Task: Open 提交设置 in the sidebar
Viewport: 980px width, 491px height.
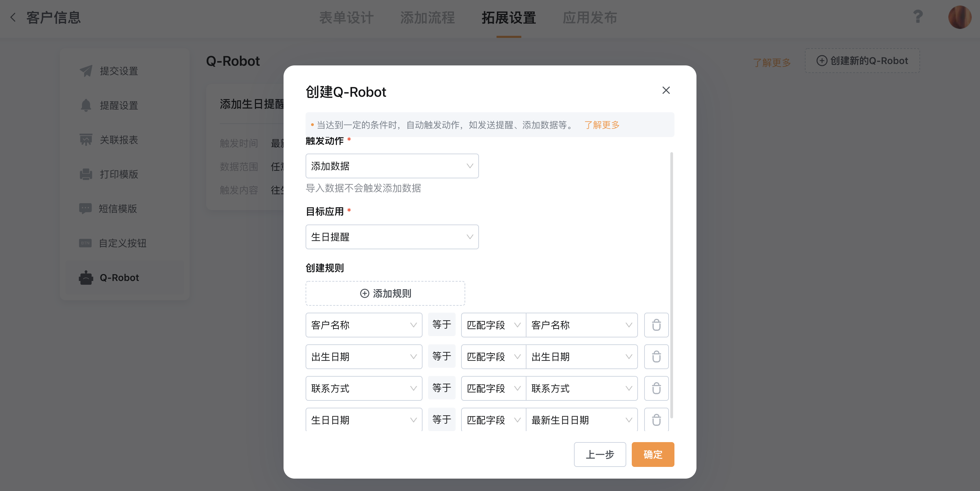Action: click(125, 71)
